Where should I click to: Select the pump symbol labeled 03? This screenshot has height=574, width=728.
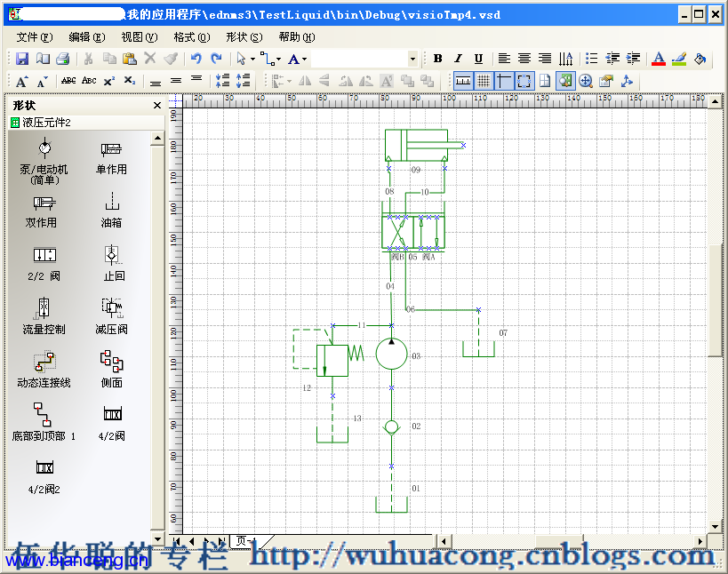point(391,355)
